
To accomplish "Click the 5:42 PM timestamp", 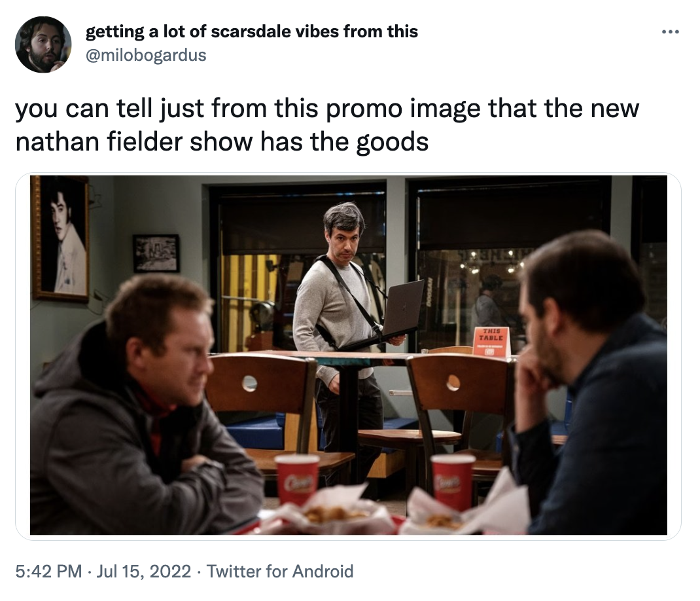I will [x=48, y=571].
